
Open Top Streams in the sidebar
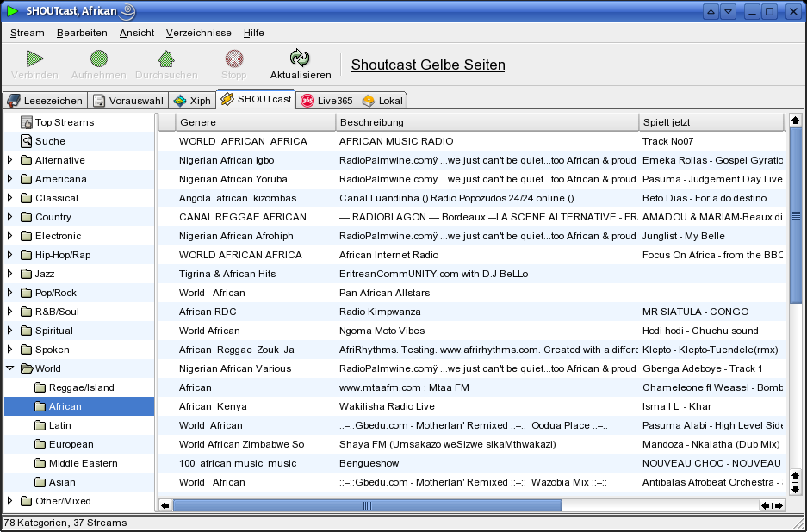[x=64, y=122]
